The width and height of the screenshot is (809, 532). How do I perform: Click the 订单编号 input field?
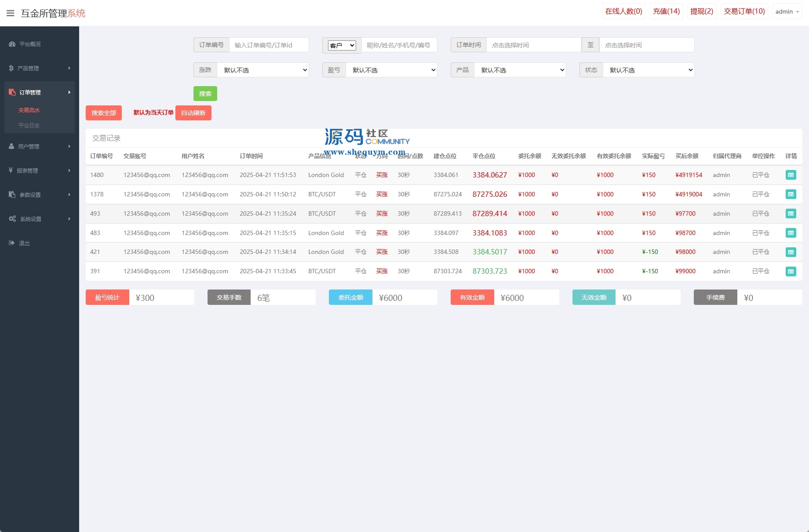(x=269, y=45)
